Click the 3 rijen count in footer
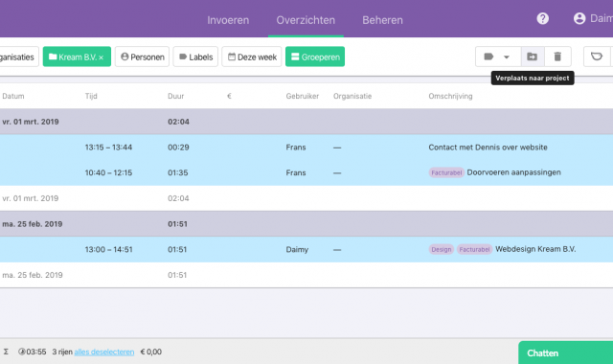Screen dimensions: 613x364 (x=62, y=352)
